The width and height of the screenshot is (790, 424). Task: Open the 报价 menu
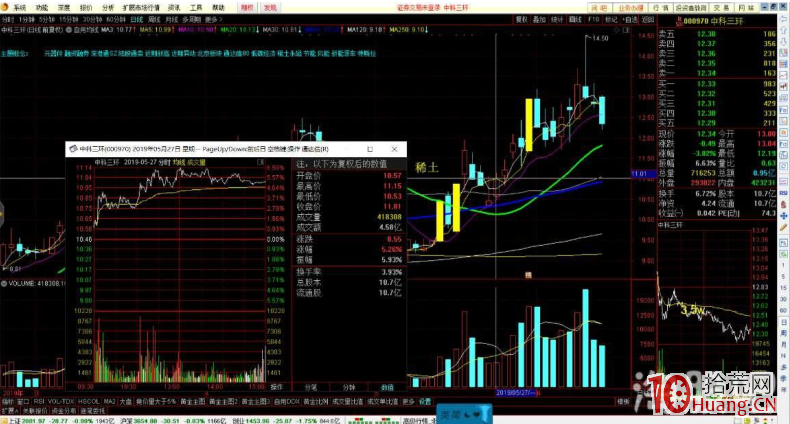[86, 8]
